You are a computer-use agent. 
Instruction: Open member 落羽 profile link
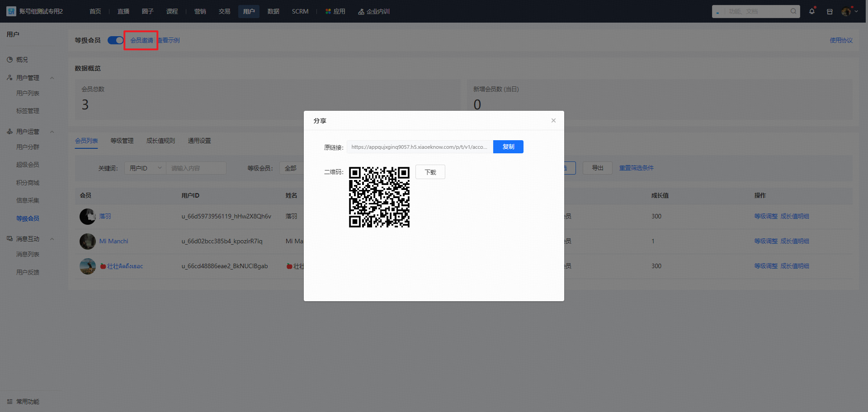click(x=105, y=216)
